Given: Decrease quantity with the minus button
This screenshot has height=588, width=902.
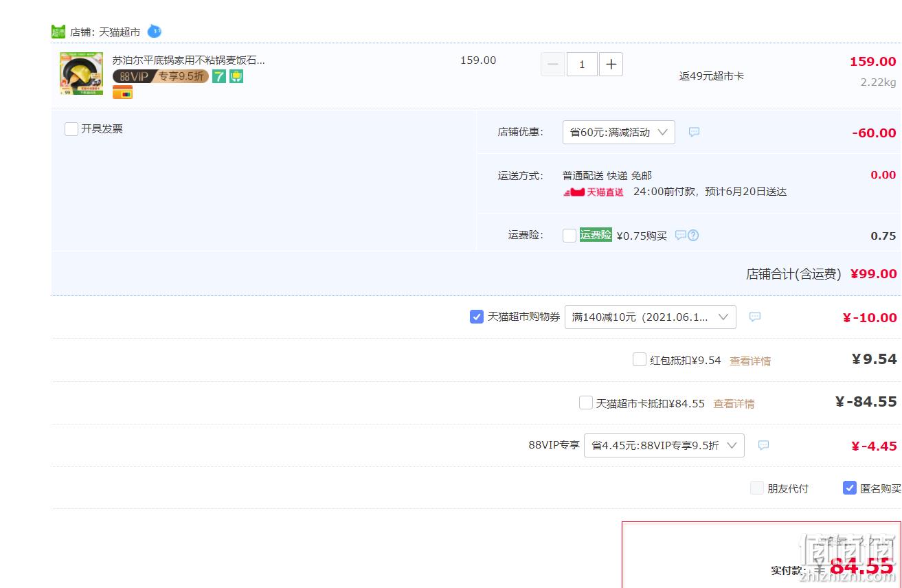Looking at the screenshot, I should click(x=552, y=65).
